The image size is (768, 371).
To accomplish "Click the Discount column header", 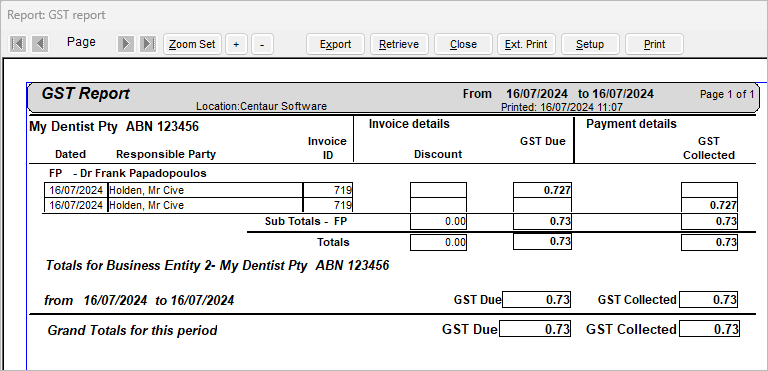I will [x=438, y=154].
